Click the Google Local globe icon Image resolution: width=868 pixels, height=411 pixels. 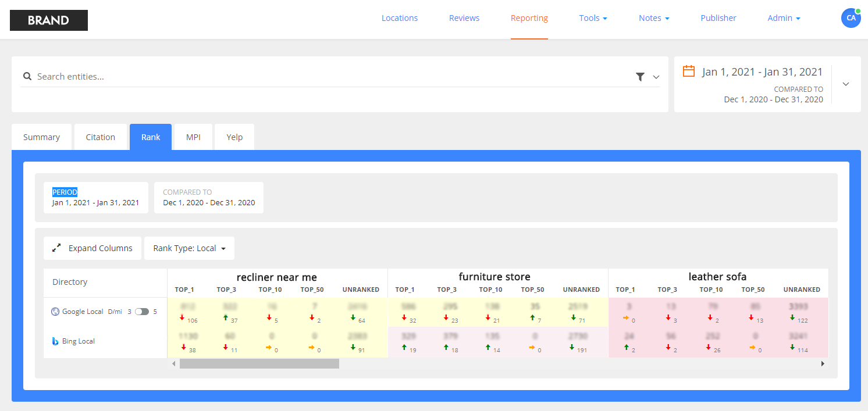point(55,312)
